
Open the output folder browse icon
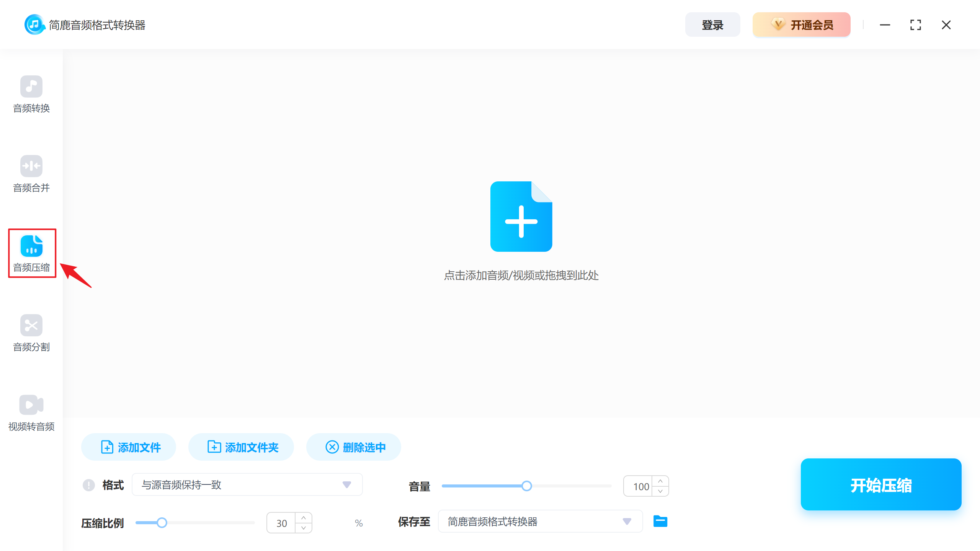pos(660,521)
